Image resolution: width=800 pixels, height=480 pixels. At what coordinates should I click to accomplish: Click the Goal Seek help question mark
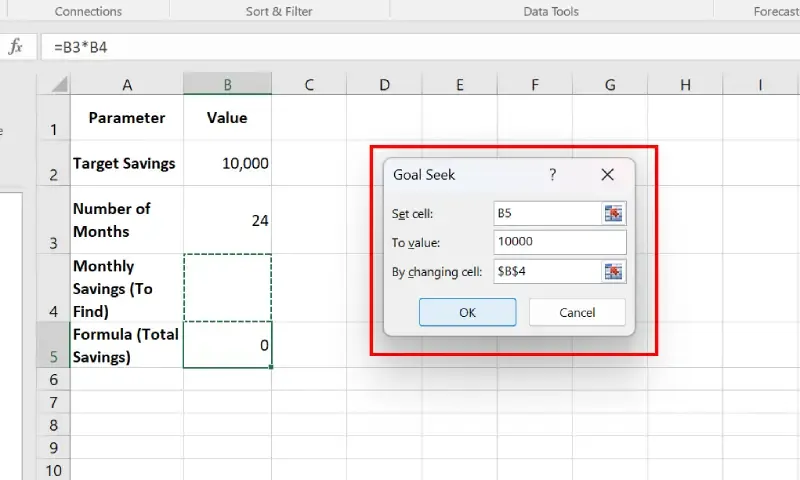tap(553, 175)
